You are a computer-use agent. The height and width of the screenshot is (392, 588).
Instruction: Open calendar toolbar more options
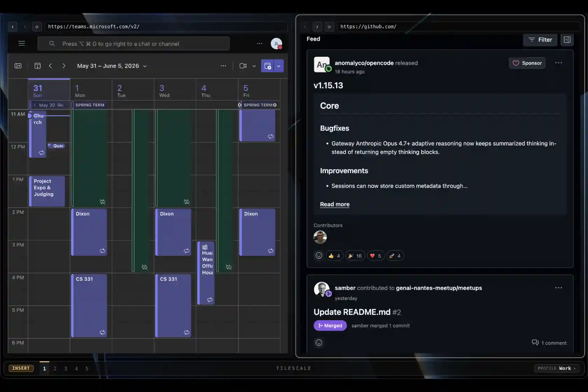tap(223, 66)
